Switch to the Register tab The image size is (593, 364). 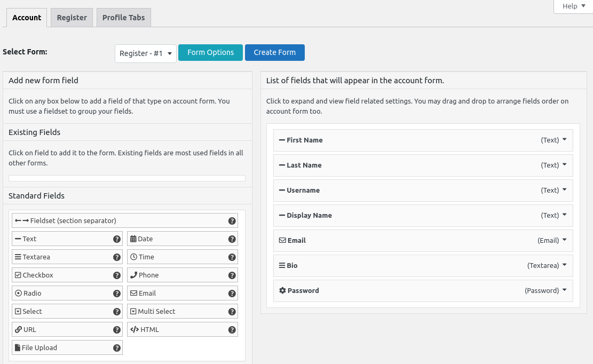tap(72, 18)
